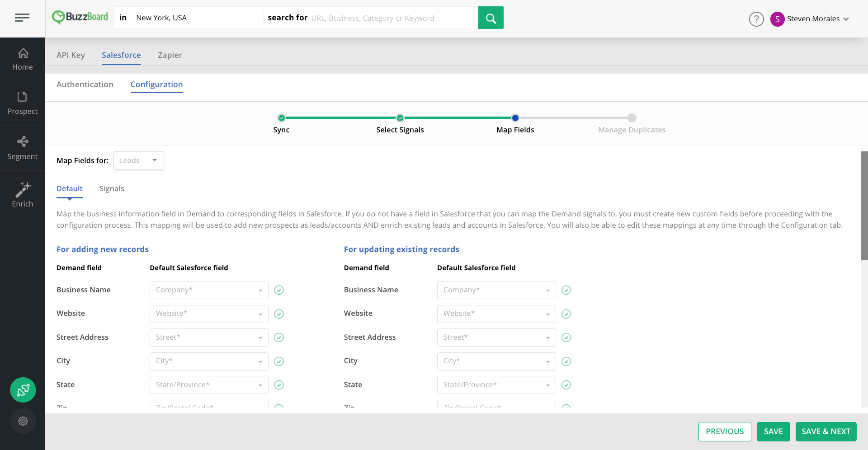Open Website dropdown under adding new records

point(209,314)
